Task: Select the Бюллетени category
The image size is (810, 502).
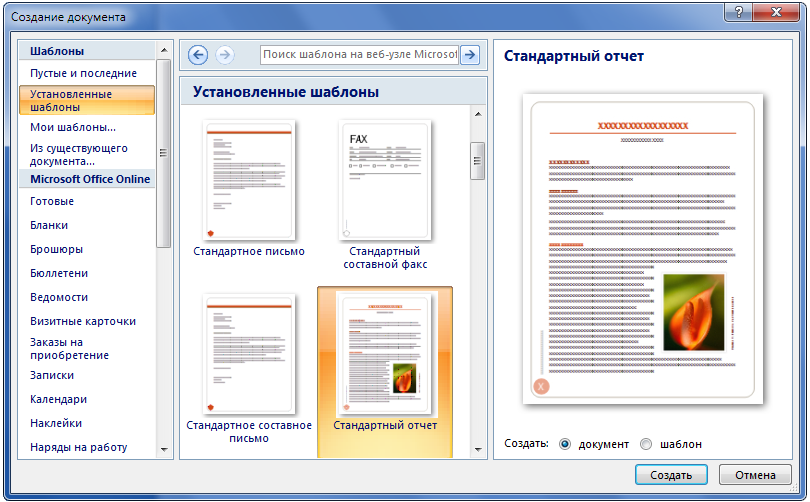Action: pos(59,273)
